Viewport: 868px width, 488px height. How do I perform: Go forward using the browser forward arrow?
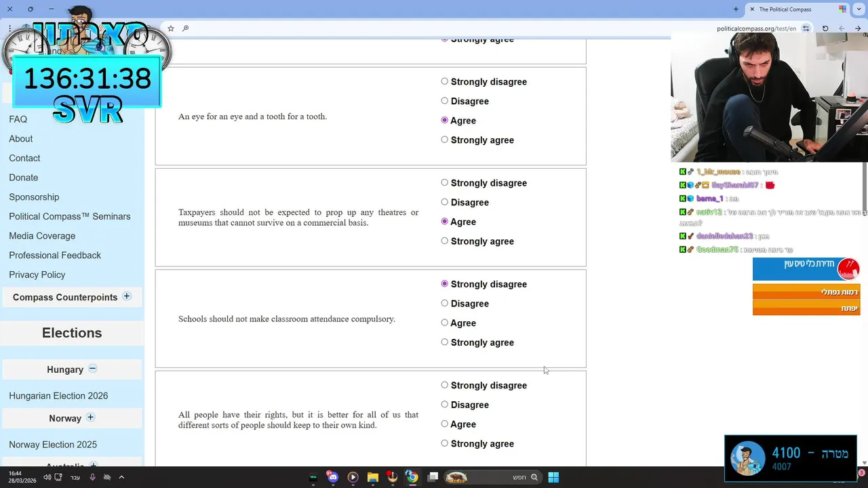point(842,28)
